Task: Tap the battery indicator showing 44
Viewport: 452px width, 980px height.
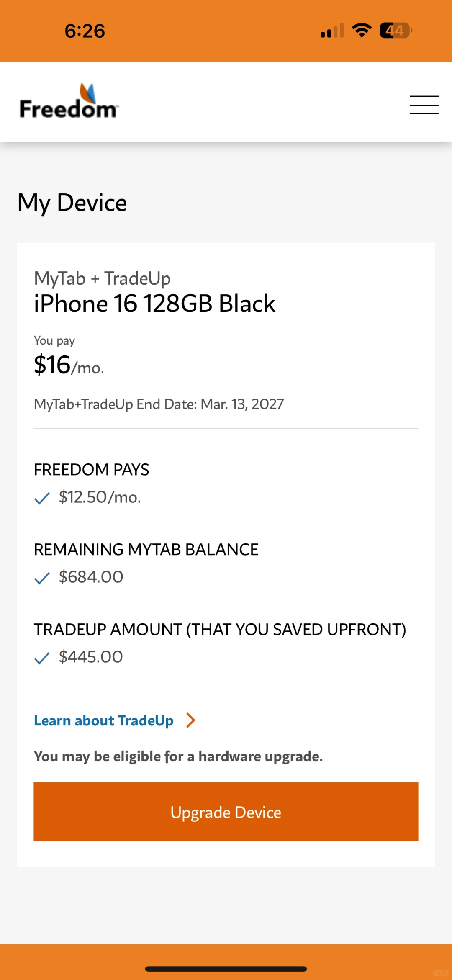Action: (x=396, y=31)
